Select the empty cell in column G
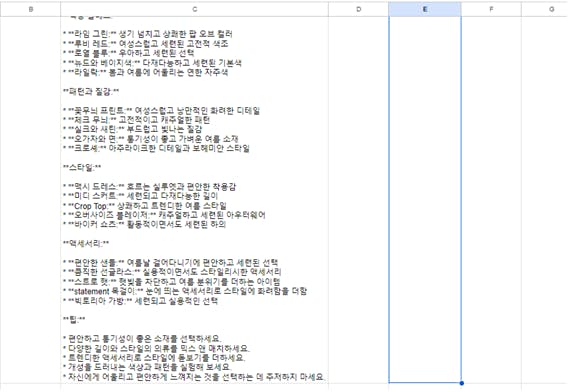This screenshot has width=569, height=392. point(545,200)
